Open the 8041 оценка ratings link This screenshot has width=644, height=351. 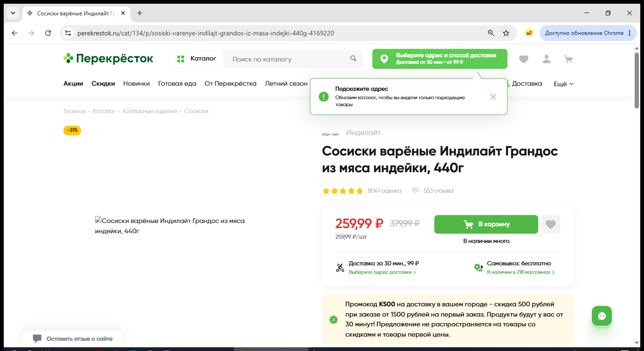tap(384, 191)
